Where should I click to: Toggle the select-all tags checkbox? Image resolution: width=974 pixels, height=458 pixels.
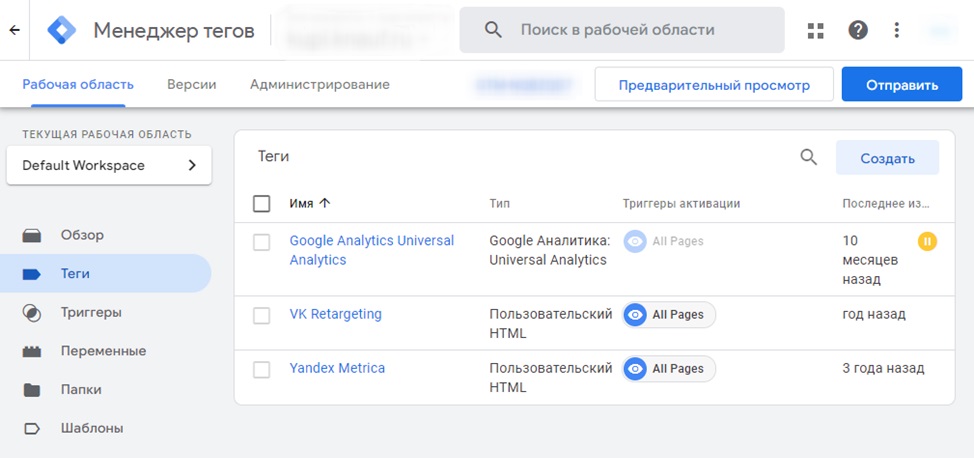262,203
